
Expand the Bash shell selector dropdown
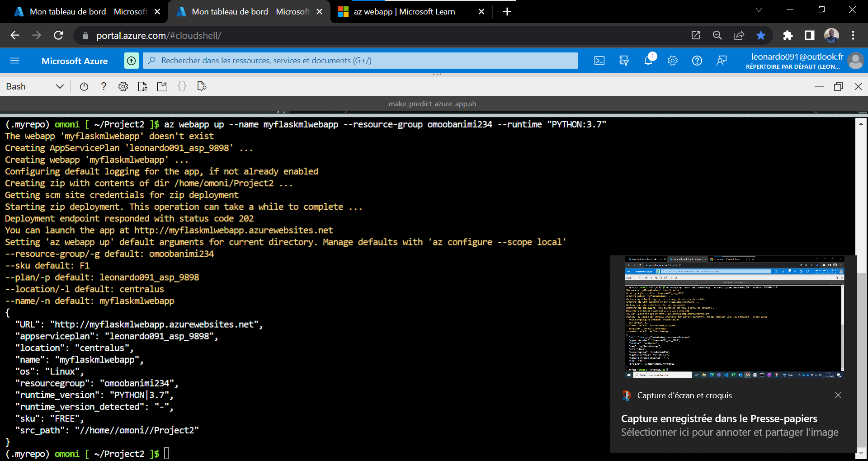(59, 86)
